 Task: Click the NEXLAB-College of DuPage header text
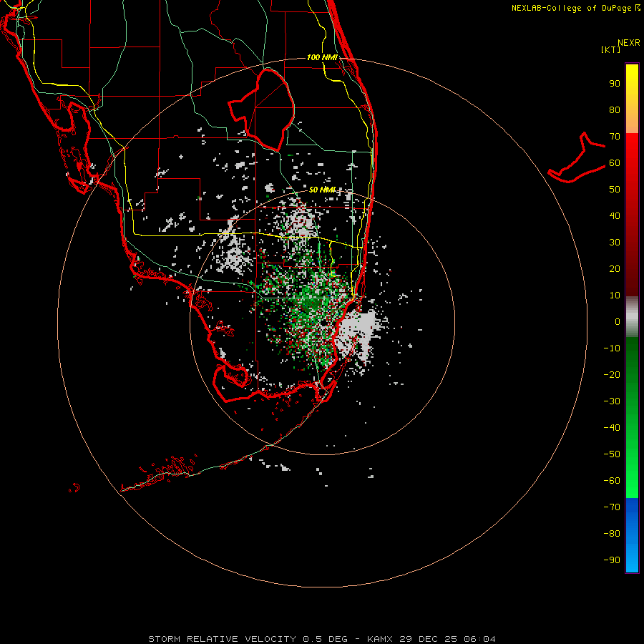tap(575, 8)
